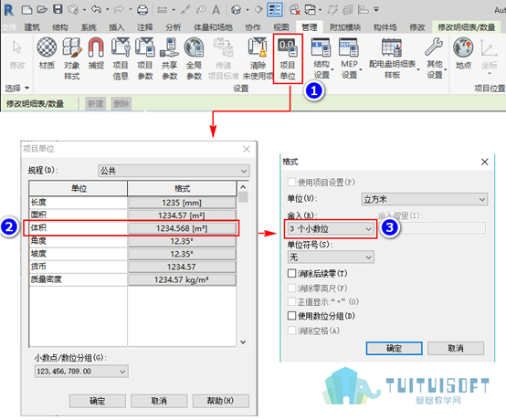This screenshot has height=420, width=506.
Task: Click OK (确定) in Format dialog
Action: [x=394, y=349]
